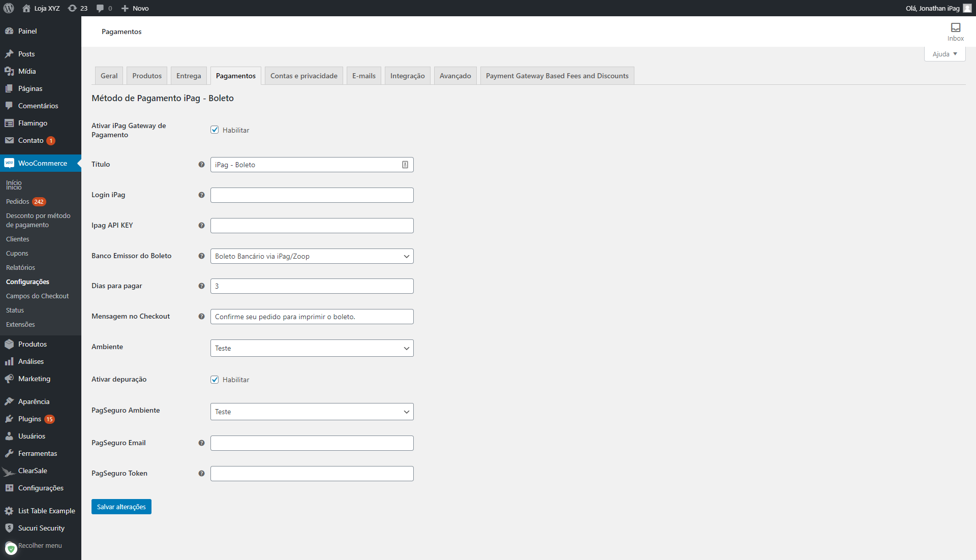Uncheck Habilitar for Ativar iPag Gateway

[x=215, y=130]
